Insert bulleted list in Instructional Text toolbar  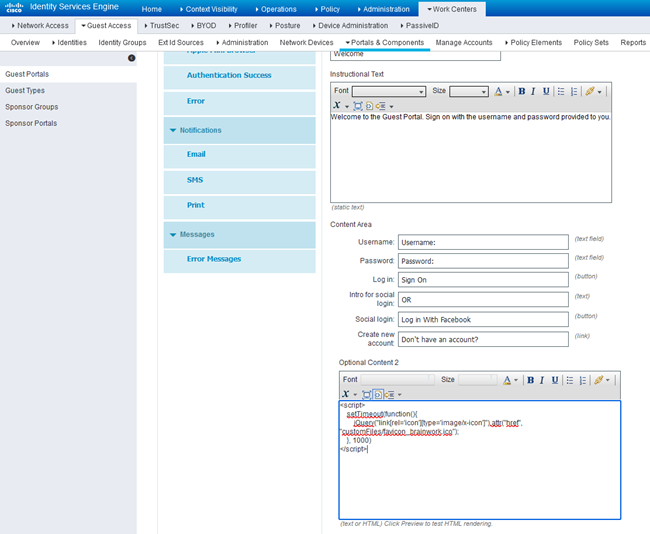pos(561,91)
